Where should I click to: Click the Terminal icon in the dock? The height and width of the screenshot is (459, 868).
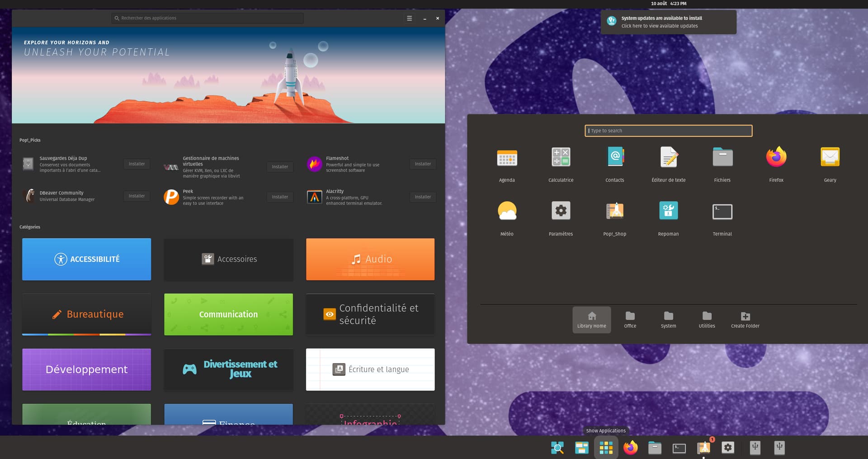679,448
